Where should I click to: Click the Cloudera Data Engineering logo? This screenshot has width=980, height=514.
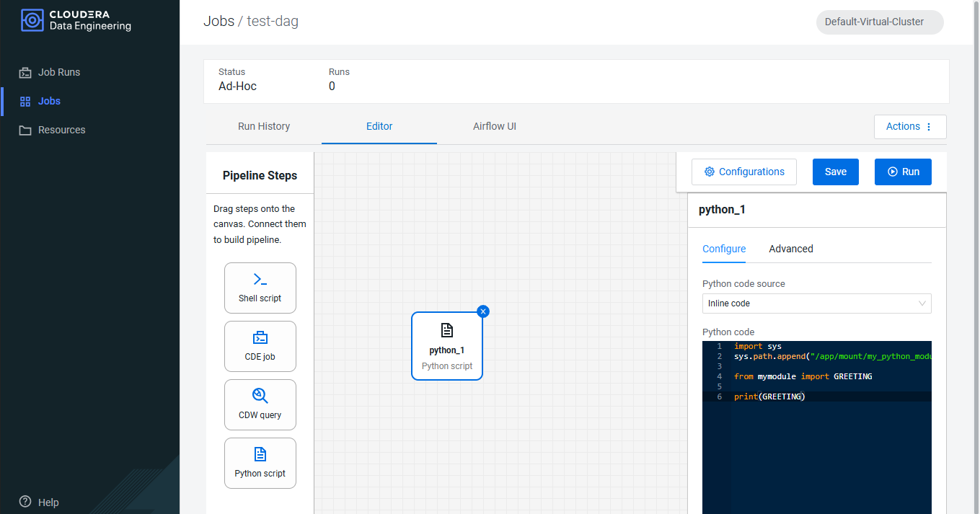point(75,20)
